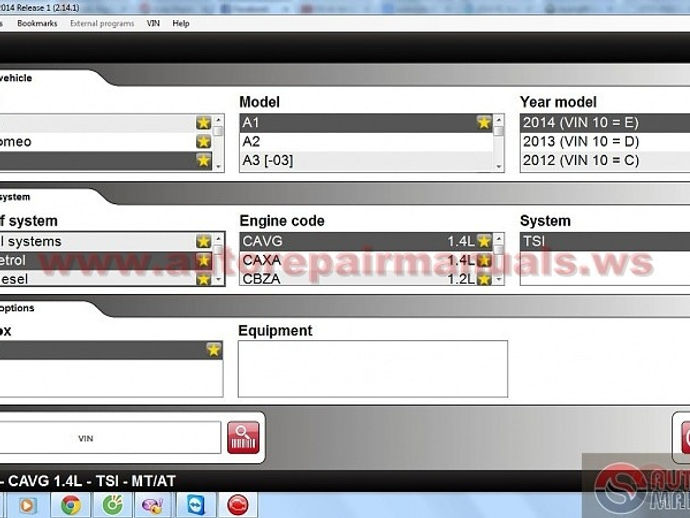Click the VIN barcode search button
The height and width of the screenshot is (518, 690).
point(243,437)
